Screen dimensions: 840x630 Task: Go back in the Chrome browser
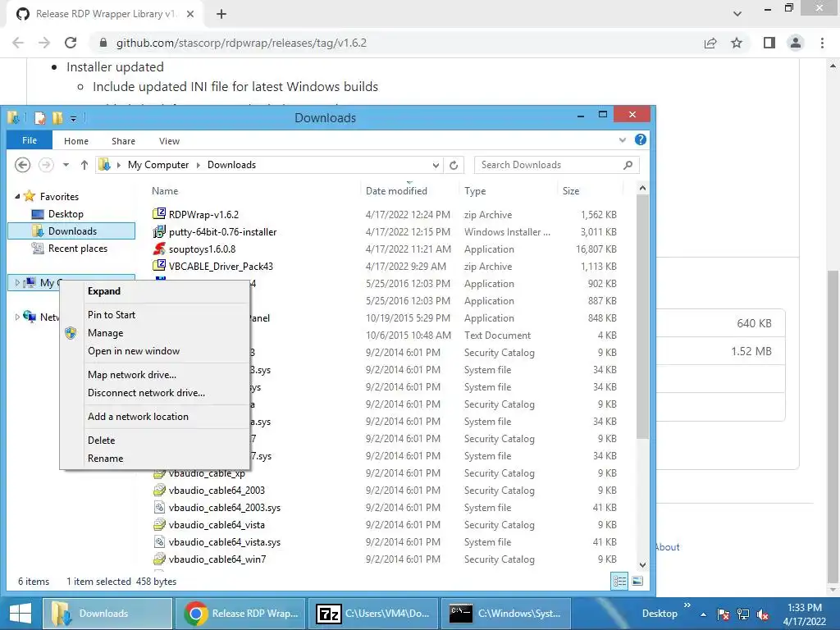point(18,43)
